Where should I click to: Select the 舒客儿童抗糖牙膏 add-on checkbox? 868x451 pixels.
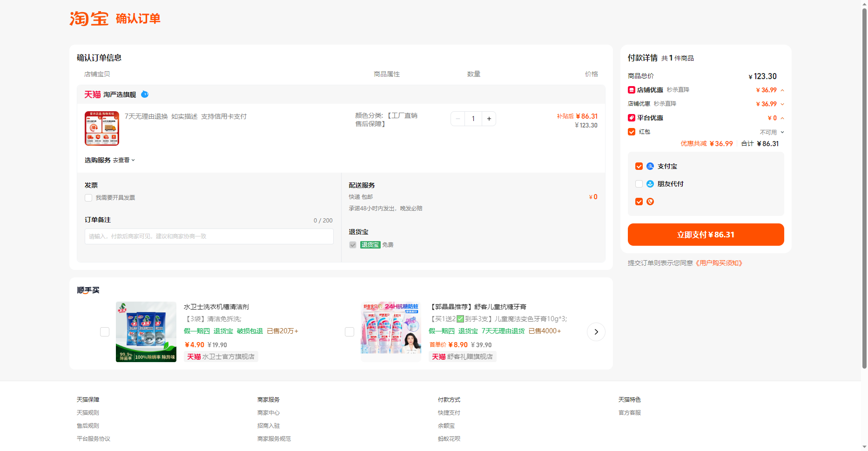(x=350, y=332)
